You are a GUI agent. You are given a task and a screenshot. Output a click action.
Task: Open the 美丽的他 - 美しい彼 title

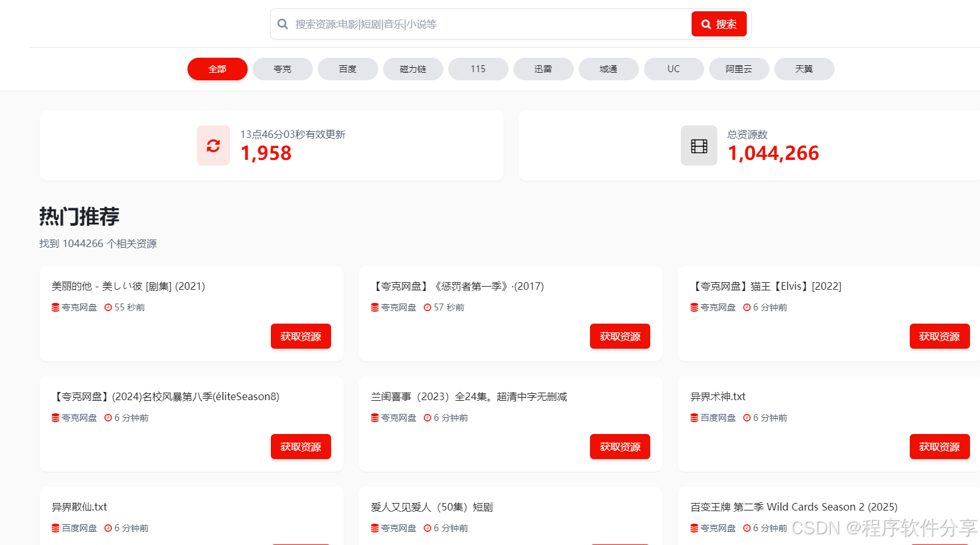pos(129,286)
